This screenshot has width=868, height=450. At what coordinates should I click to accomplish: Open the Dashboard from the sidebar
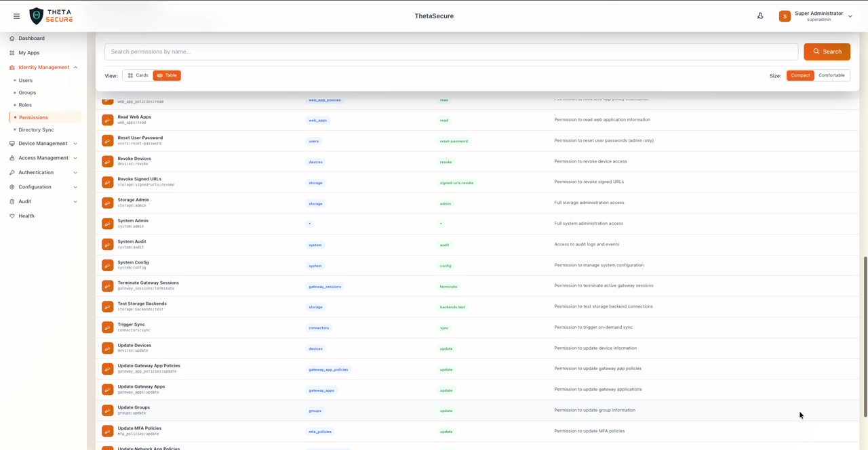[31, 38]
